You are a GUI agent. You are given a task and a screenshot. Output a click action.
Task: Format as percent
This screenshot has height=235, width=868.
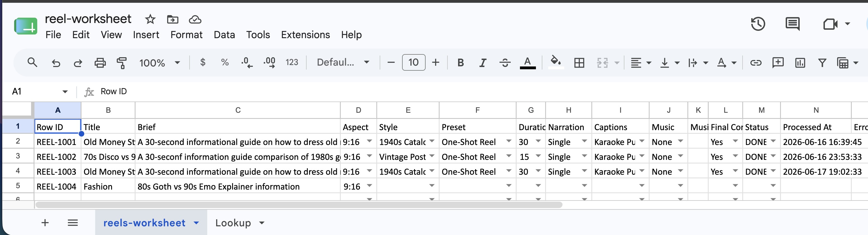[225, 63]
